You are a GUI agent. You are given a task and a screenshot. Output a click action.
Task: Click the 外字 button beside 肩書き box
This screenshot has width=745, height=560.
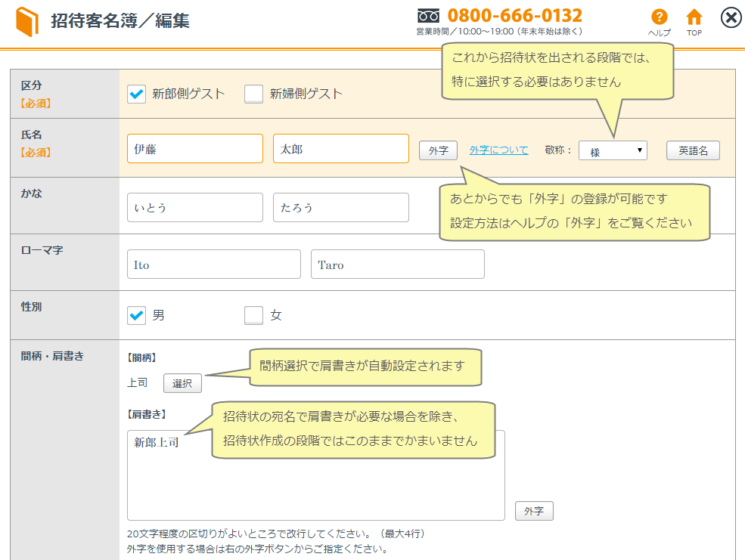click(534, 511)
